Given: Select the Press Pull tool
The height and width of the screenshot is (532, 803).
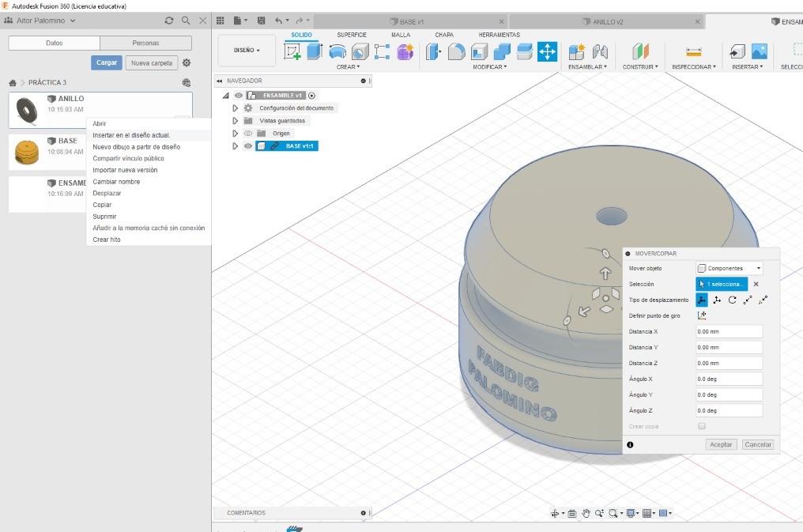Looking at the screenshot, I should (433, 51).
